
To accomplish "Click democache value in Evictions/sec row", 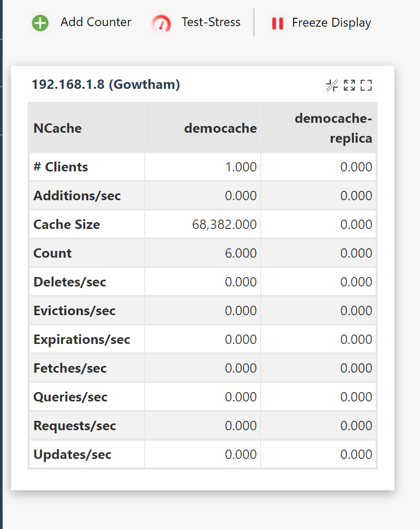I will coord(241,310).
